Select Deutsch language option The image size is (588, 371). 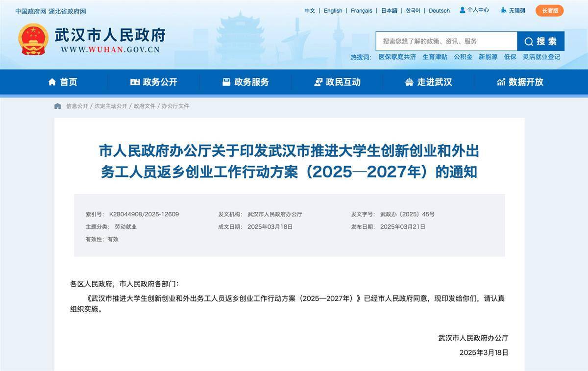(439, 11)
